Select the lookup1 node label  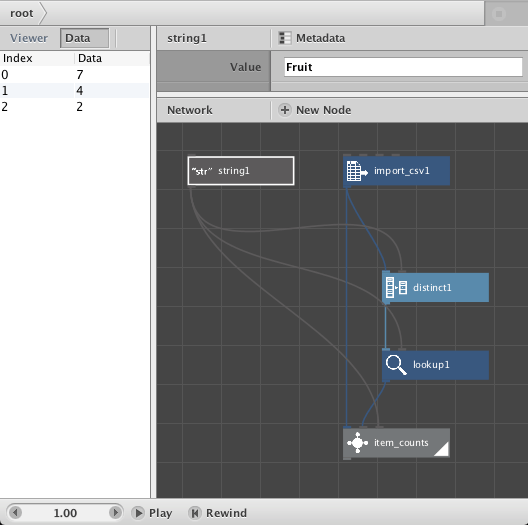tap(431, 365)
